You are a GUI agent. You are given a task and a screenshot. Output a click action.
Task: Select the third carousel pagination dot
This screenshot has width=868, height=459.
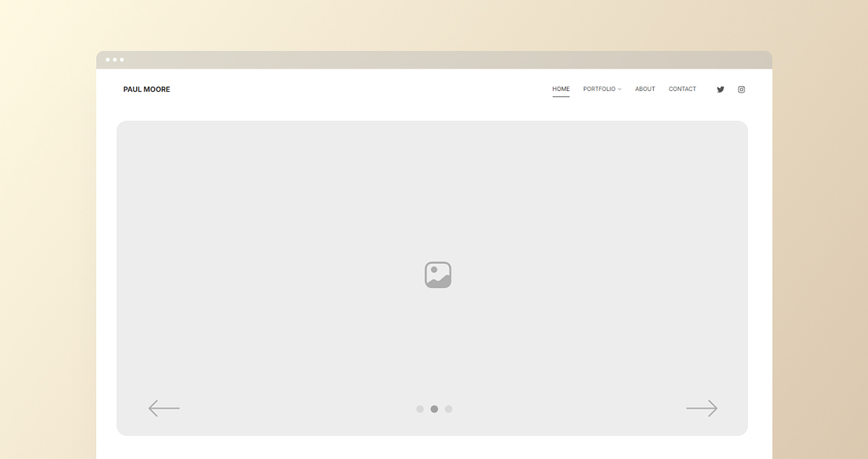pyautogui.click(x=448, y=408)
